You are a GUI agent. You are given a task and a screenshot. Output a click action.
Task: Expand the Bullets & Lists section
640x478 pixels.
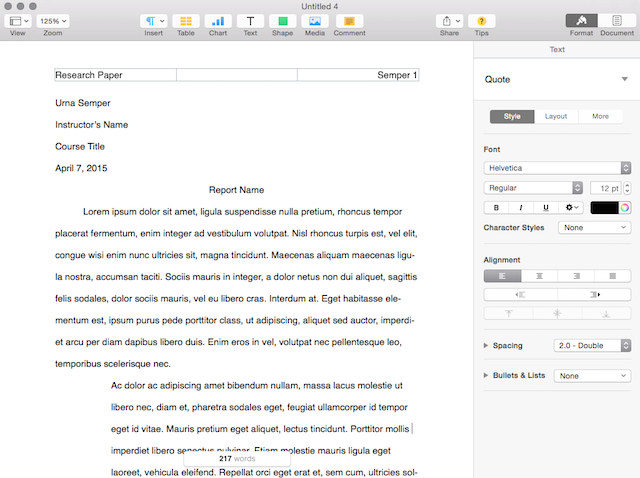point(486,375)
